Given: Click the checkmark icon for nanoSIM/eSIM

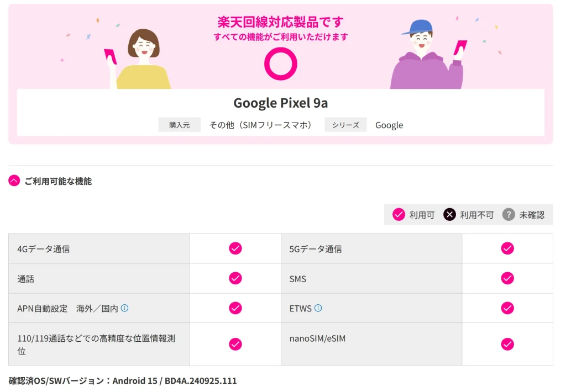Looking at the screenshot, I should click(x=507, y=344).
